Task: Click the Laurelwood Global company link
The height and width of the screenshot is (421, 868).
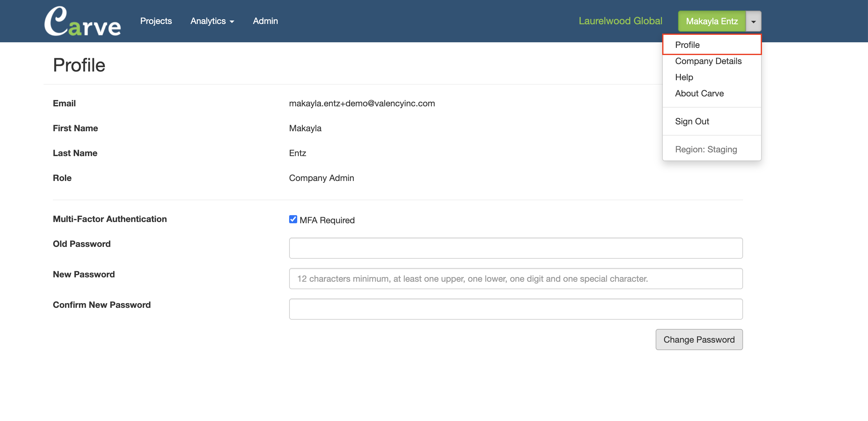Action: (x=620, y=21)
